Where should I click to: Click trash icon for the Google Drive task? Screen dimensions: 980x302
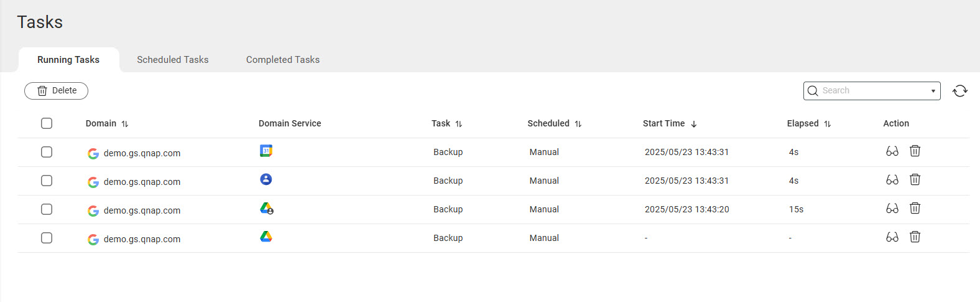click(915, 237)
